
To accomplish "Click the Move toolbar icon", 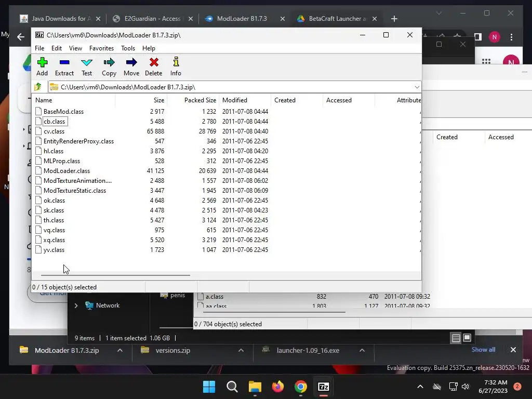I will (x=131, y=66).
